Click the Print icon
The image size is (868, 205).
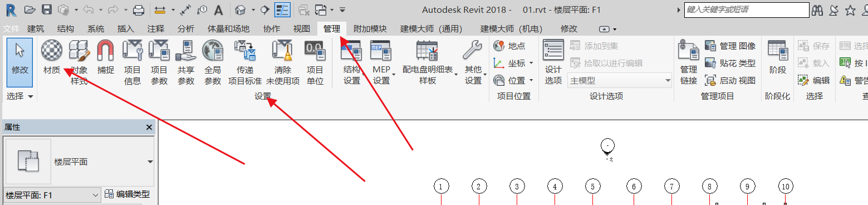pos(139,9)
